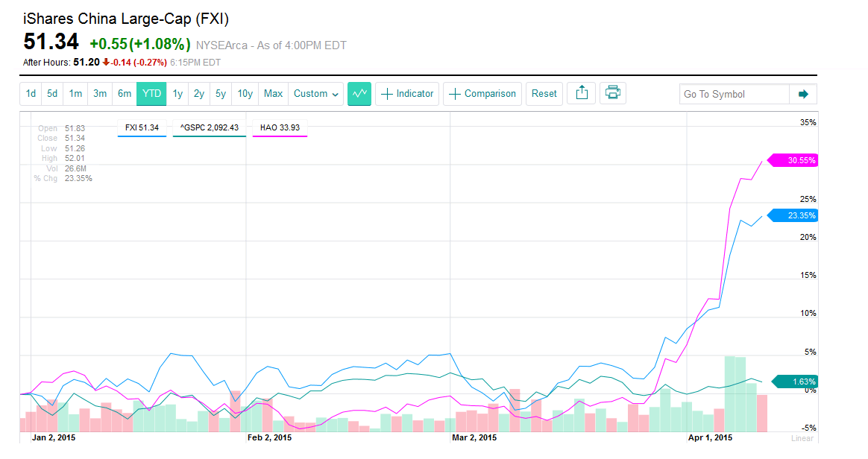The width and height of the screenshot is (868, 459).
Task: Click the print chart icon
Action: point(613,94)
